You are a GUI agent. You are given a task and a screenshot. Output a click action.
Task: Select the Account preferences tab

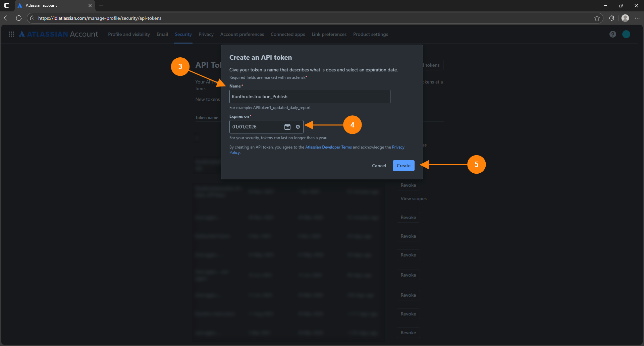242,34
